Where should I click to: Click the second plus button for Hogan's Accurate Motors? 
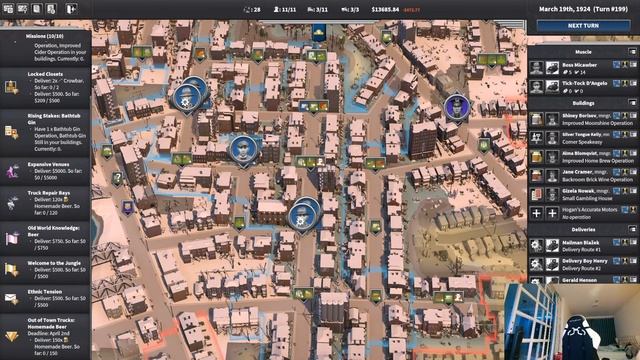point(552,213)
